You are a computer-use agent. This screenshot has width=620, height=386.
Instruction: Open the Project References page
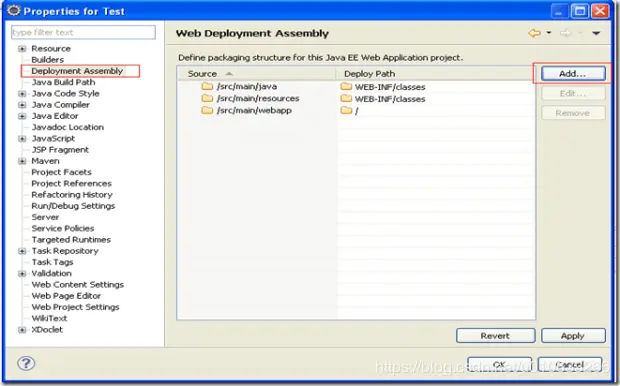coord(72,184)
